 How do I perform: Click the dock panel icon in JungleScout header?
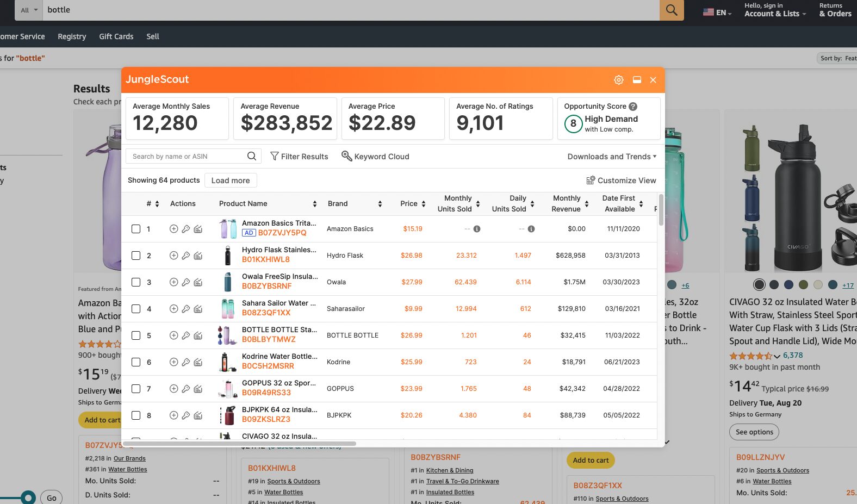637,80
